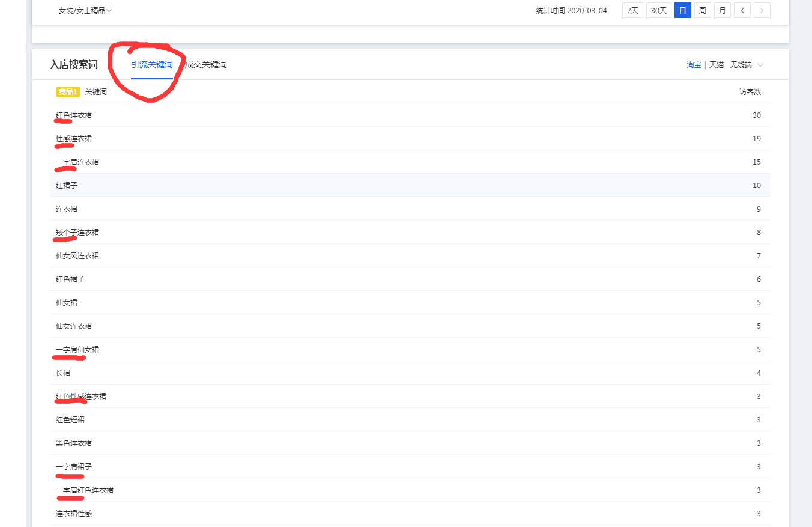This screenshot has height=527, width=812.
Task: Select the 7天 time range
Action: [632, 10]
